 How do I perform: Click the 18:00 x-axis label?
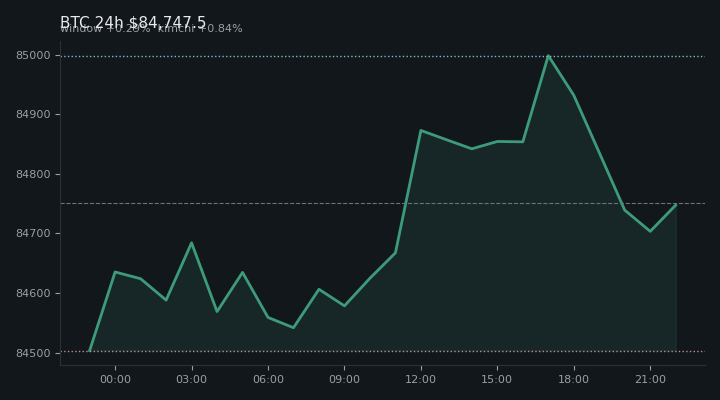(574, 379)
